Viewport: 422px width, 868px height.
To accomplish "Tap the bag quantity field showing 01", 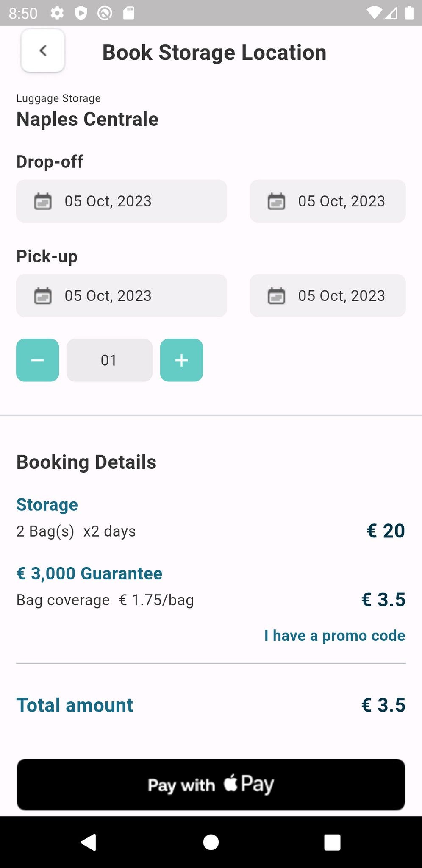I will [109, 360].
